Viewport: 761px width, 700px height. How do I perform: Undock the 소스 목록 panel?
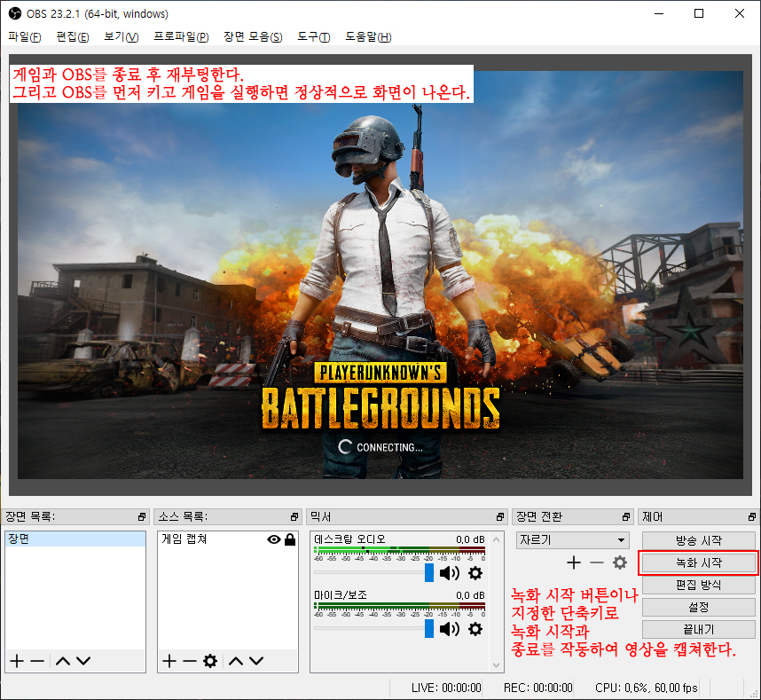[x=294, y=517]
